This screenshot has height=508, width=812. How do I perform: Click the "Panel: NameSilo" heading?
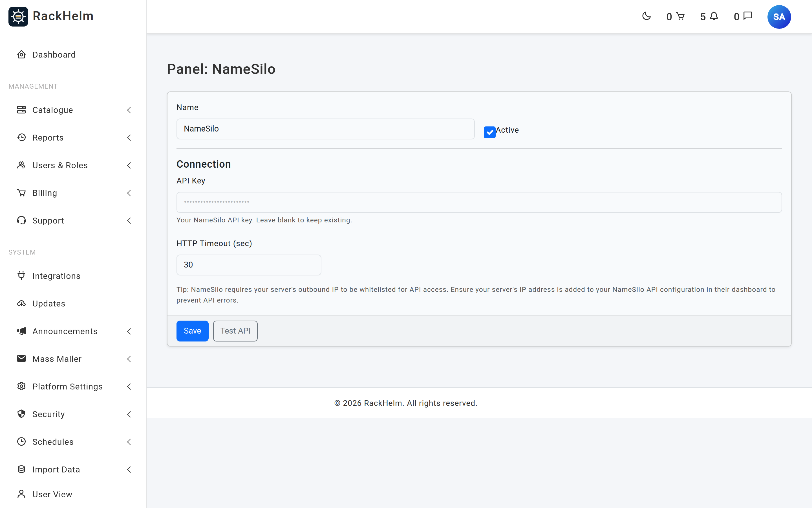(221, 69)
